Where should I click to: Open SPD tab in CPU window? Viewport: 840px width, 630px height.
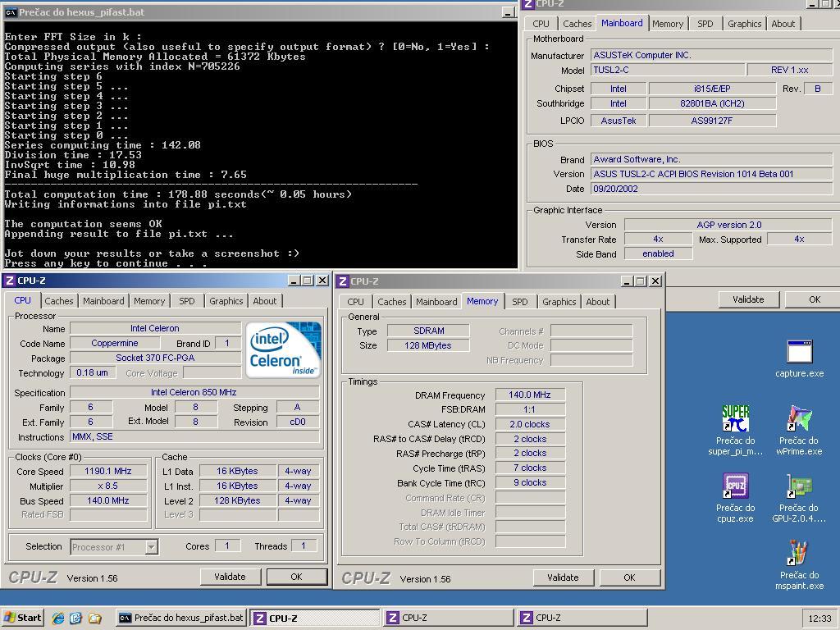click(186, 301)
